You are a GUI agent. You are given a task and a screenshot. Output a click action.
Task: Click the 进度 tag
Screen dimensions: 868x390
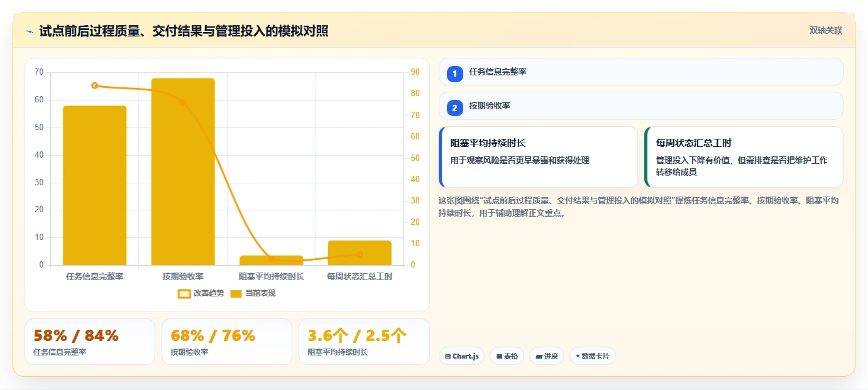pos(547,356)
